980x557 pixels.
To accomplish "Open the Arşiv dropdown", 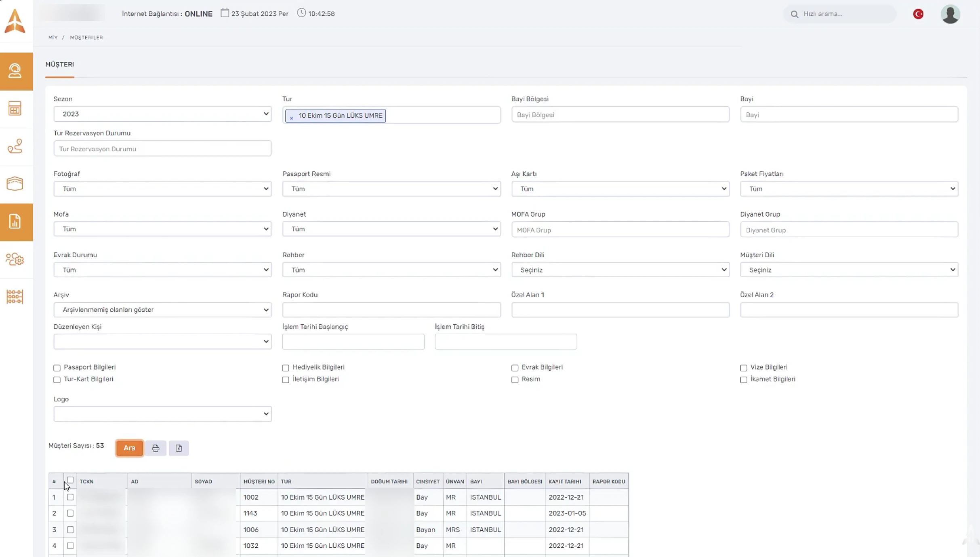I will pos(162,310).
